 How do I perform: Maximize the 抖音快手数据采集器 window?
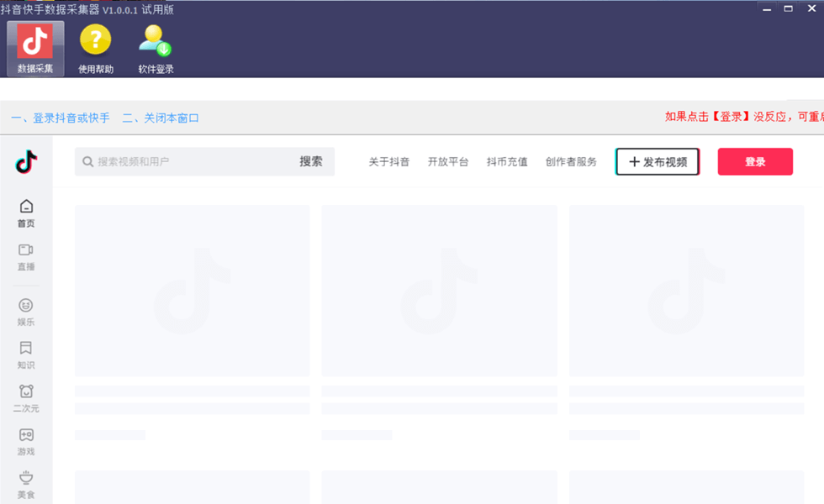pos(789,9)
